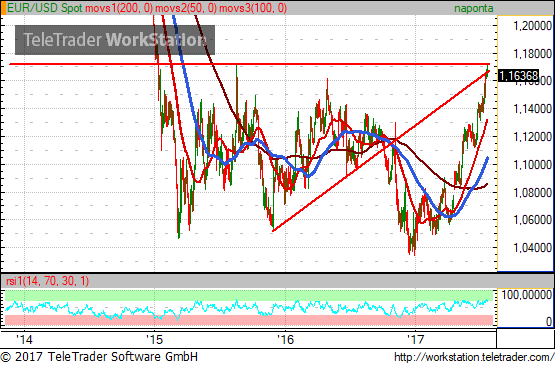Click the orange marker at the top-left corner
This screenshot has width=555, height=366.
[3, 8]
